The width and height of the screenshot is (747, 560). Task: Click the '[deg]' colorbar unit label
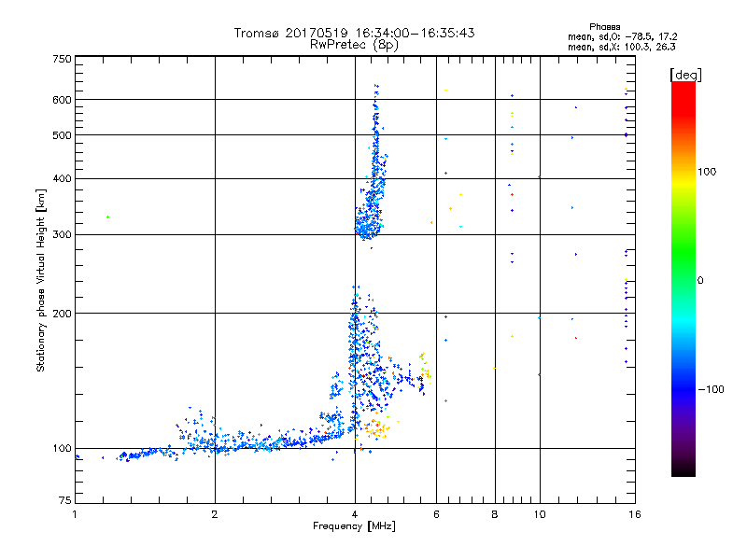[x=685, y=75]
